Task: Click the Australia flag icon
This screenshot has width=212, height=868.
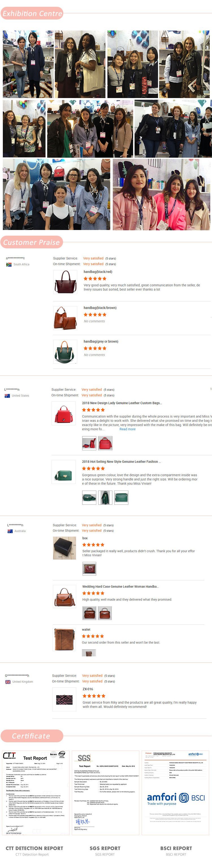Action: coord(10,531)
